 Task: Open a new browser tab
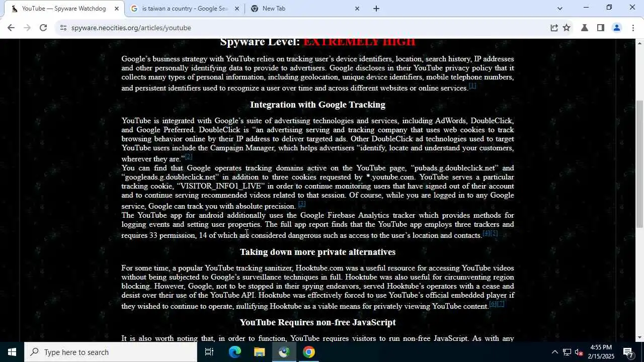pyautogui.click(x=376, y=8)
